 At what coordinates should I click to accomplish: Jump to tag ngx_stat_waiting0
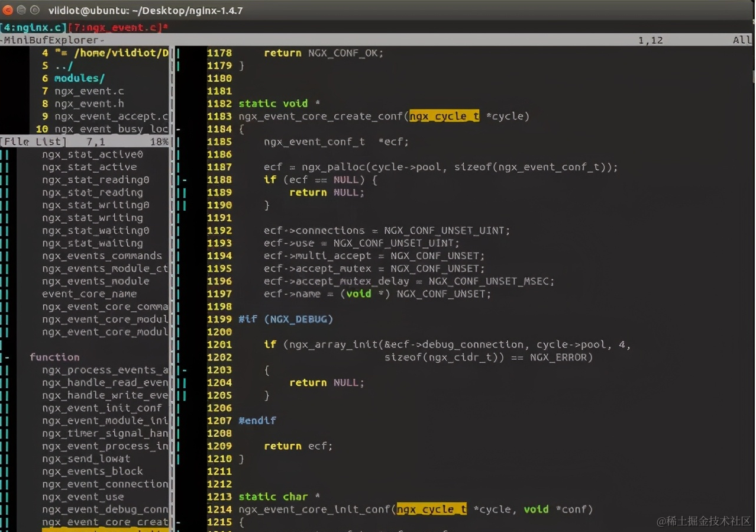(x=96, y=230)
